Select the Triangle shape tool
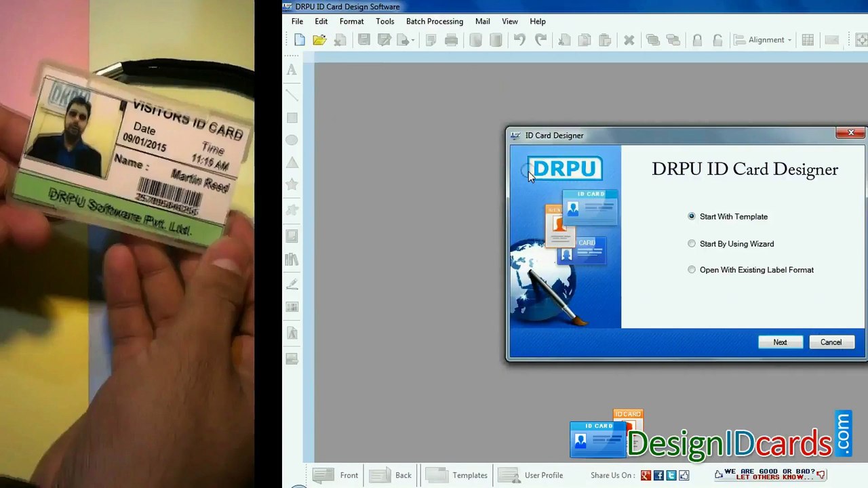Image resolution: width=868 pixels, height=488 pixels. [x=292, y=163]
